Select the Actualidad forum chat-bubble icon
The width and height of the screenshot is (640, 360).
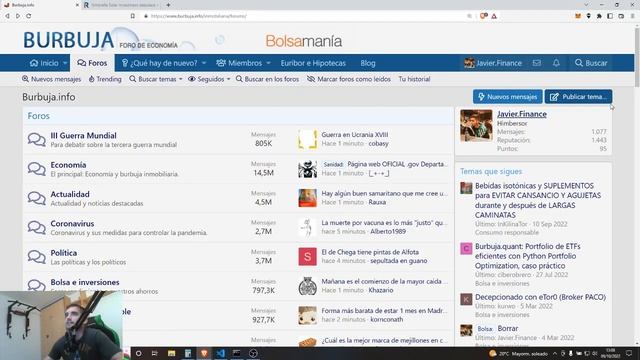37,198
